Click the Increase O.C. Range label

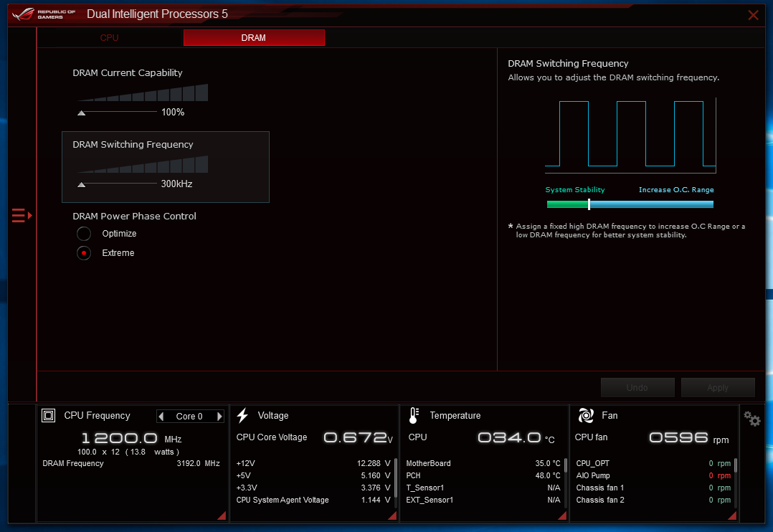(x=676, y=190)
